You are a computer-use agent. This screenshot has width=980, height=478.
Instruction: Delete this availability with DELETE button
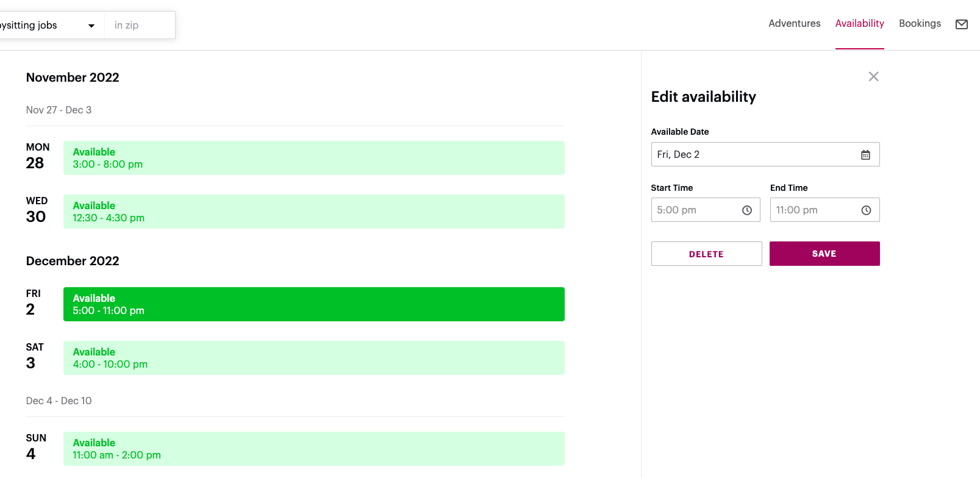706,254
